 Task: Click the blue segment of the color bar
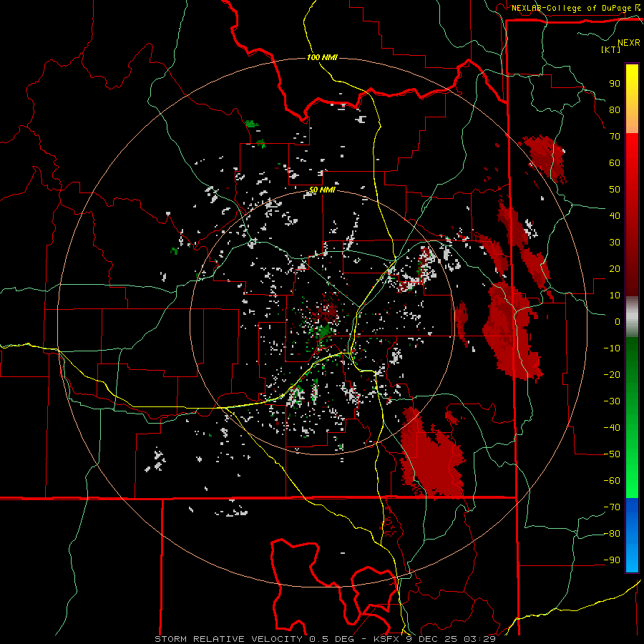632,535
